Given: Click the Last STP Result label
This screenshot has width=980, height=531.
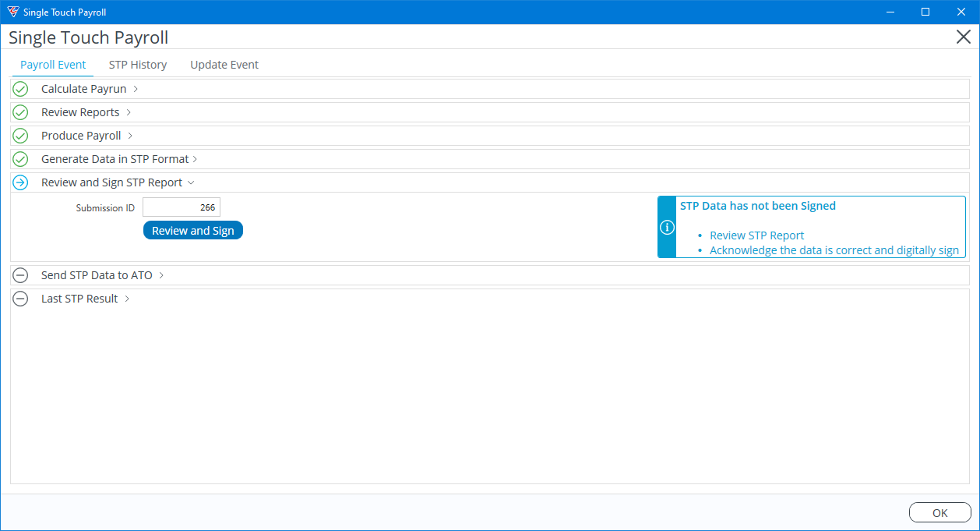Looking at the screenshot, I should [x=79, y=299].
